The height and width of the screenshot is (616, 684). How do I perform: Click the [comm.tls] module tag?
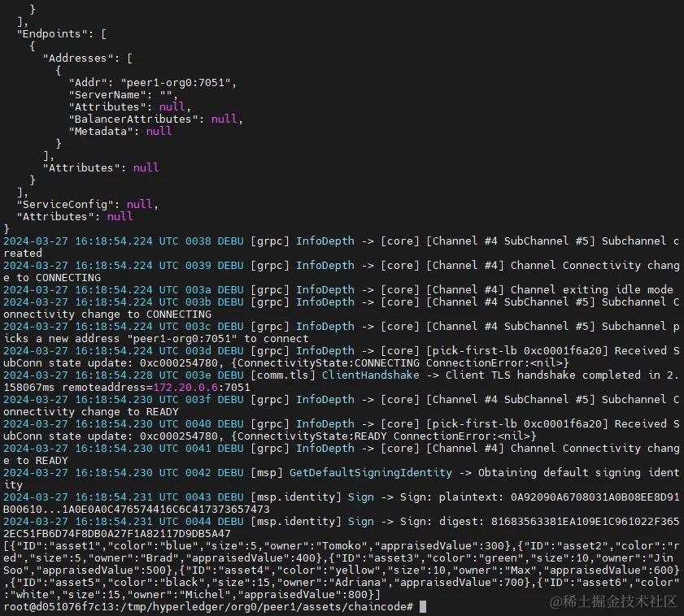coord(283,375)
